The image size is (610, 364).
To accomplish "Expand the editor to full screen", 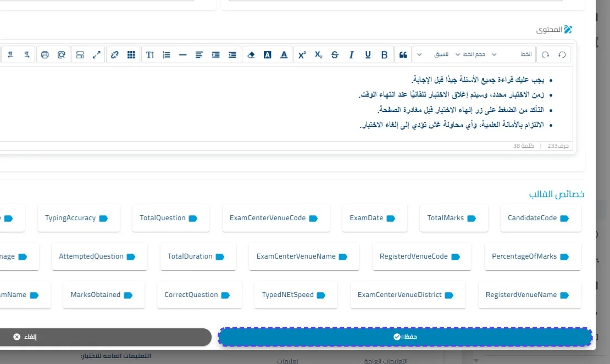I will pos(97,55).
